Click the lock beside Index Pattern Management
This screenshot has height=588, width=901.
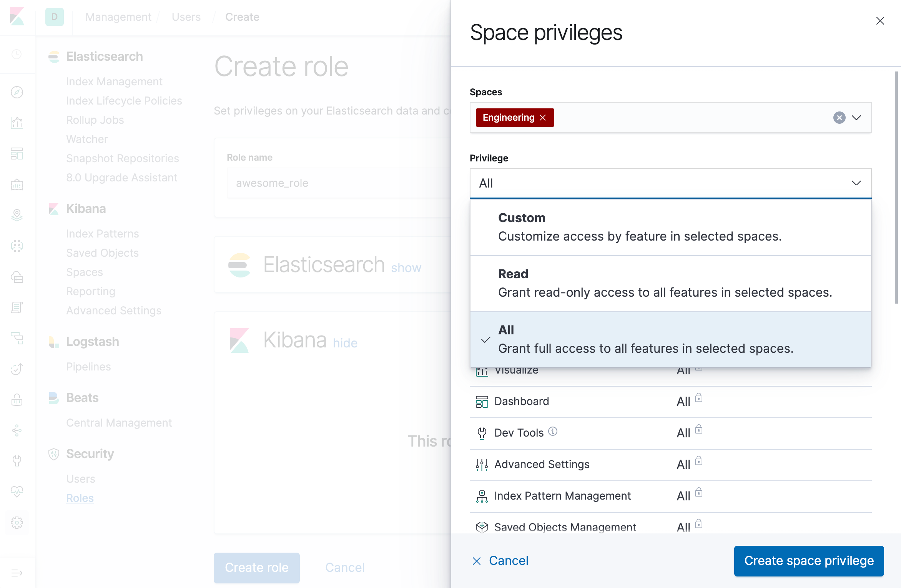coord(699,492)
